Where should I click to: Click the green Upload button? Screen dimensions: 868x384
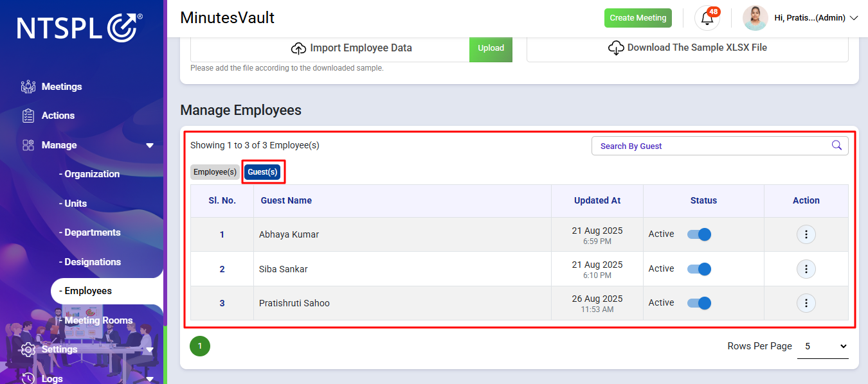[491, 48]
